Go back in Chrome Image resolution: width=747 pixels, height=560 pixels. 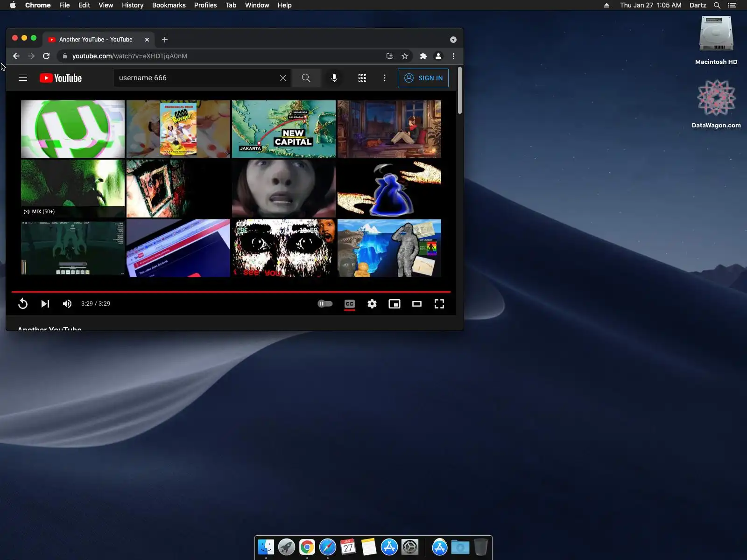[16, 56]
